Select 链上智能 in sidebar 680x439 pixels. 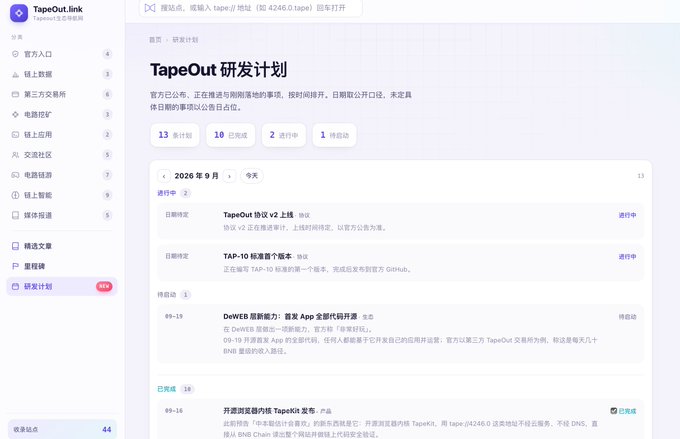pyautogui.click(x=62, y=195)
